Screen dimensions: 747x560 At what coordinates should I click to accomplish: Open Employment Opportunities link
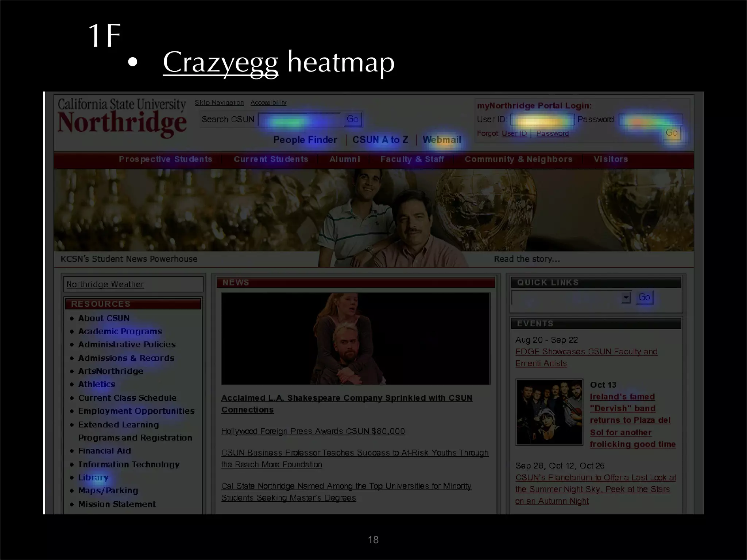136,411
